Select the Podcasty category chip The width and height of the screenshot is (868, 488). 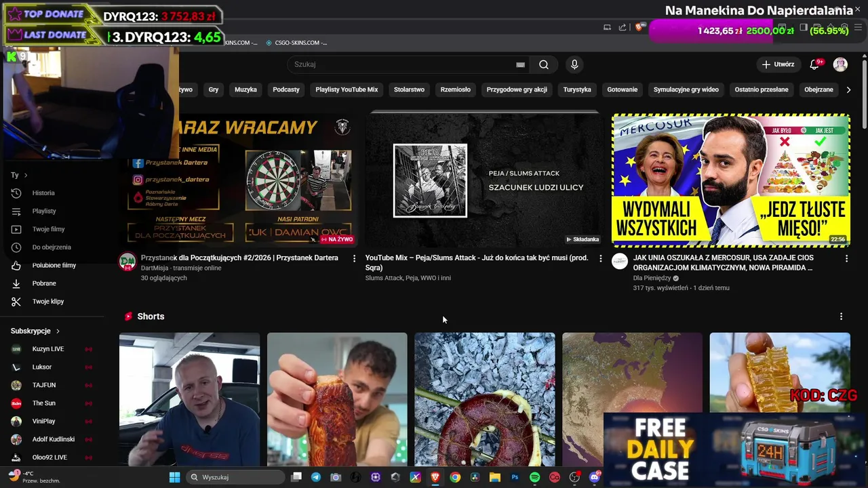[286, 89]
